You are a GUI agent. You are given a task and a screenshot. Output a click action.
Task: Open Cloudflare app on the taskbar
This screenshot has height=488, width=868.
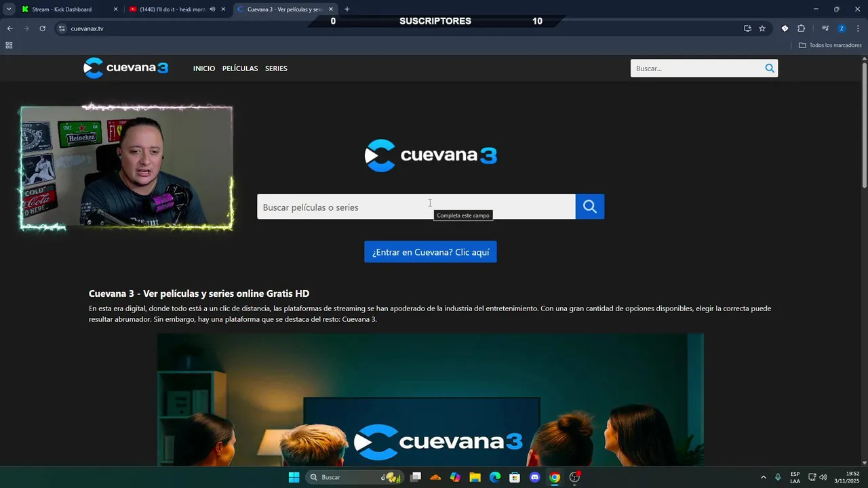(435, 477)
